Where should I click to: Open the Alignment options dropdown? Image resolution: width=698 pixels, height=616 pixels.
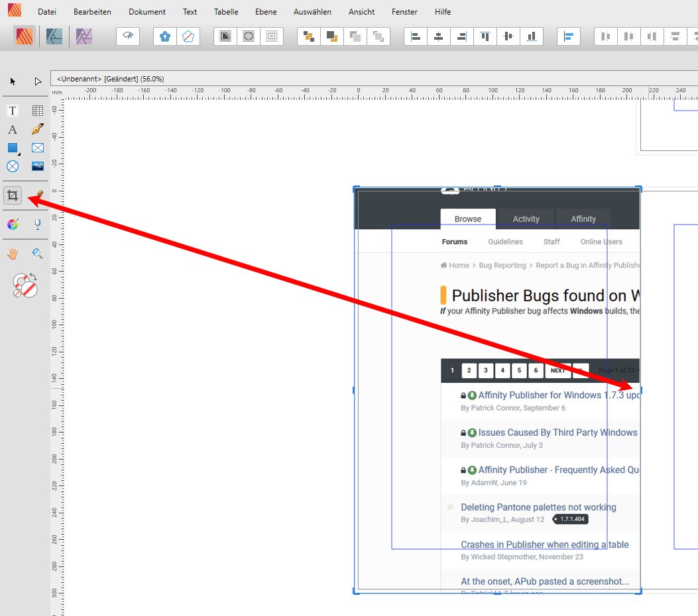coord(569,36)
